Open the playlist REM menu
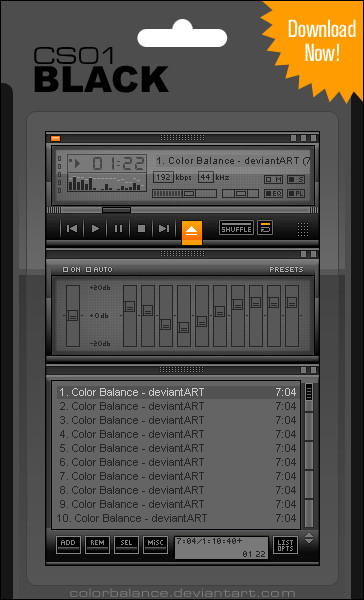 tap(98, 544)
